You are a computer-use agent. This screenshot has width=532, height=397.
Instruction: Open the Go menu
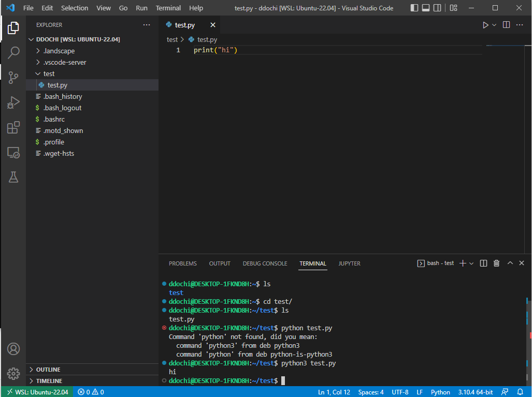123,8
